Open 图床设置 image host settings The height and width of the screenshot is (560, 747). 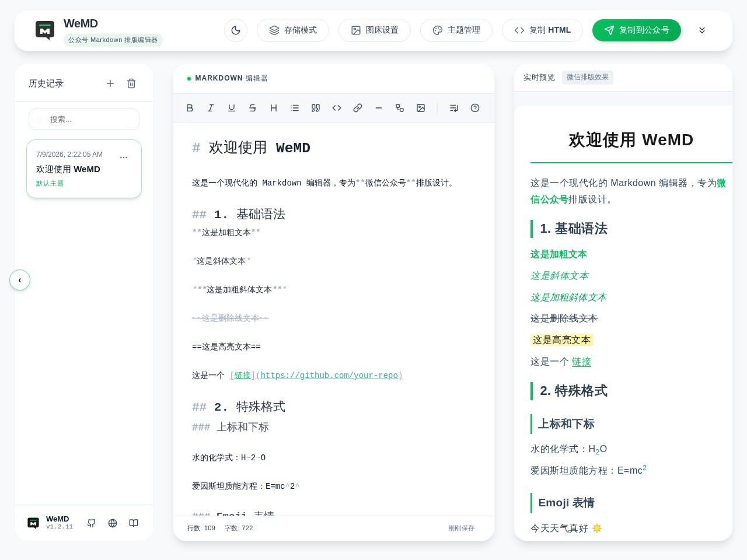[375, 30]
